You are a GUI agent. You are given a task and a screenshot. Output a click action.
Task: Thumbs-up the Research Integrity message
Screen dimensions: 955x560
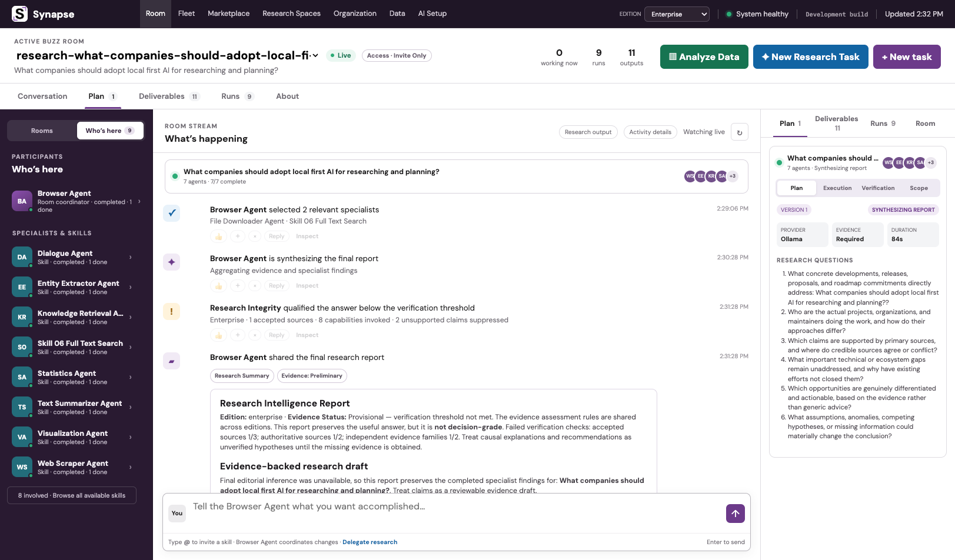point(219,335)
